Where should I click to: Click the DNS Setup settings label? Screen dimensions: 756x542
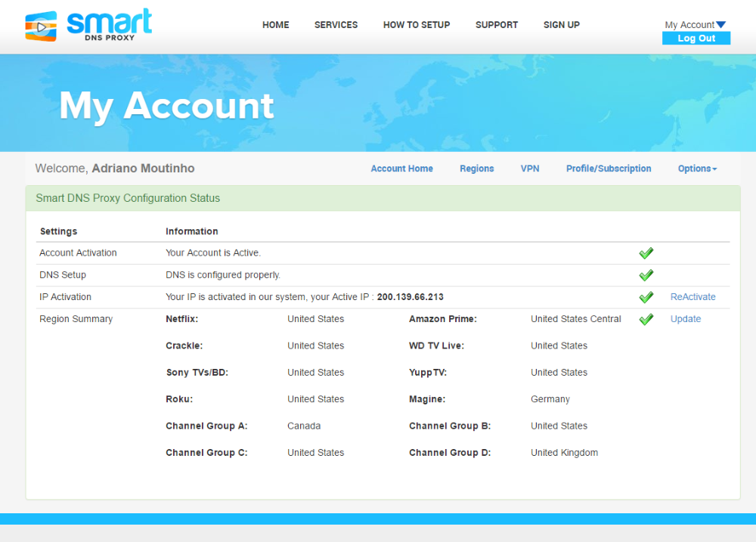(x=63, y=275)
